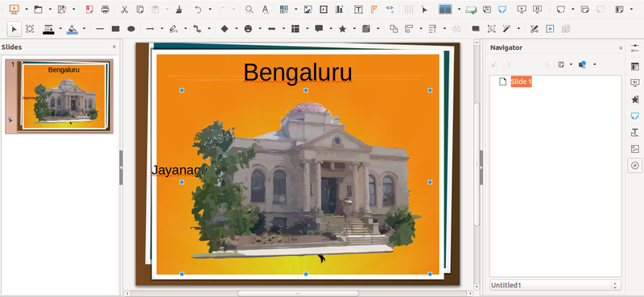Image resolution: width=644 pixels, height=297 pixels.
Task: Open the Properties sidebar deck
Action: [635, 67]
